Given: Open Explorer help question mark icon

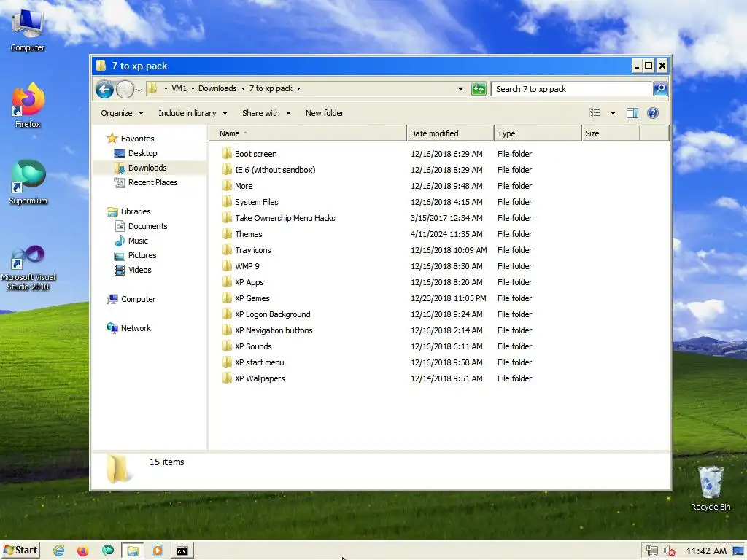Looking at the screenshot, I should pos(653,113).
